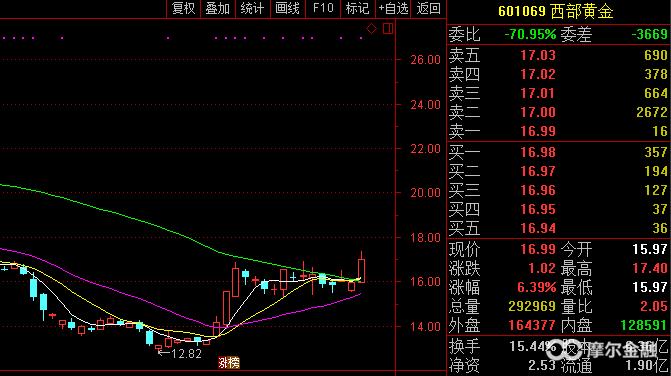Image resolution: width=671 pixels, height=376 pixels.
Task: Click the 返回 back button
Action: pyautogui.click(x=428, y=9)
